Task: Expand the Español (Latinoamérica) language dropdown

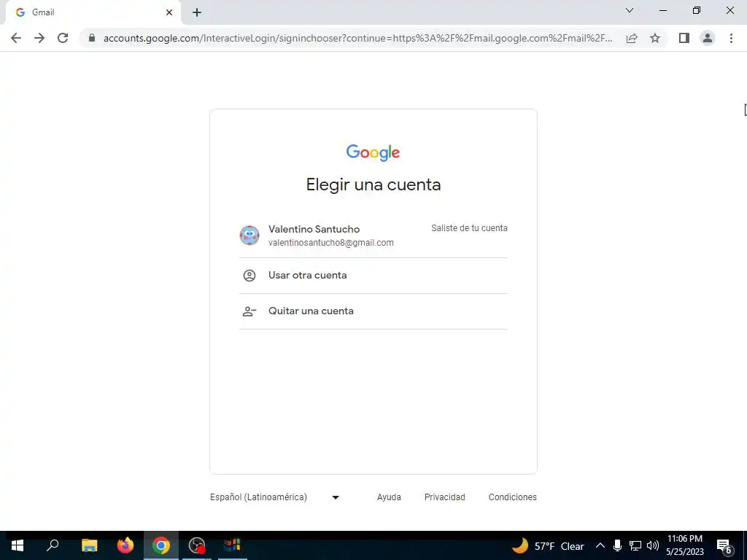Action: click(x=275, y=497)
